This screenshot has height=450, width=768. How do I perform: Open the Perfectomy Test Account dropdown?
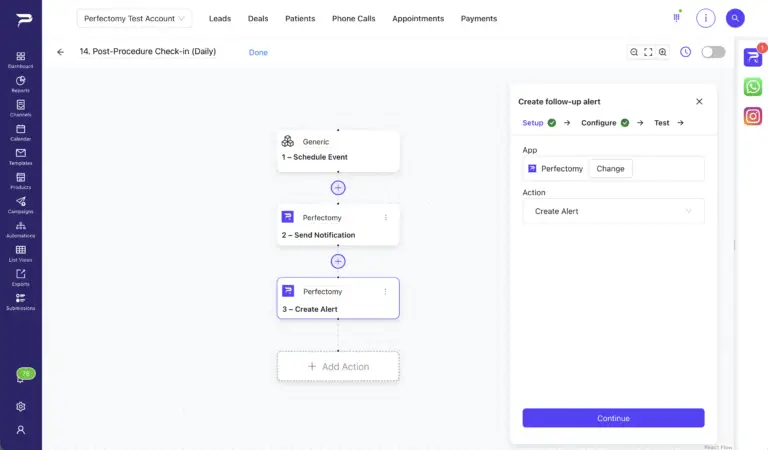[x=134, y=19]
